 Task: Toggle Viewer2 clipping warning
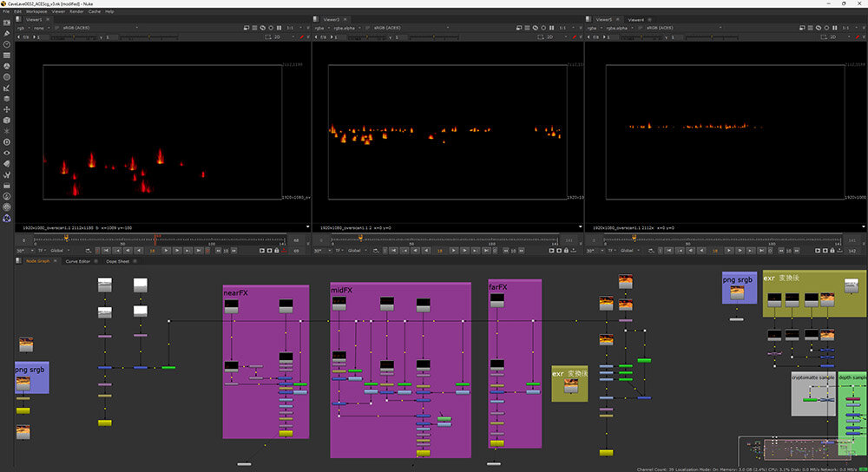coord(519,28)
